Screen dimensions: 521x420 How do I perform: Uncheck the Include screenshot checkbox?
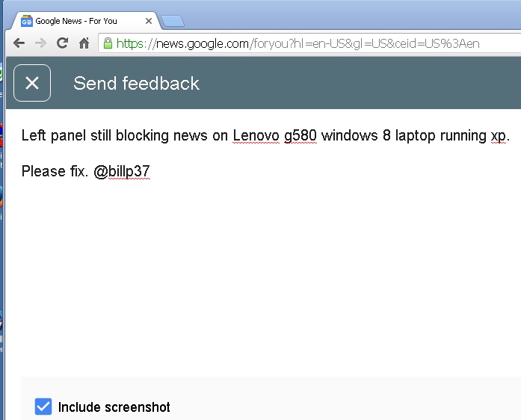(x=43, y=407)
